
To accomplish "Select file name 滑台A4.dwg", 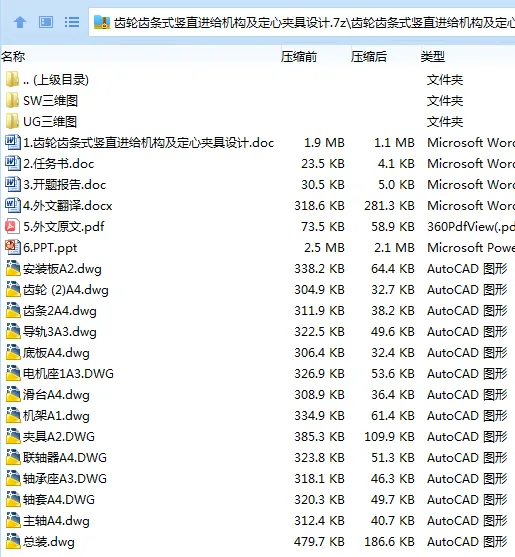I will pyautogui.click(x=56, y=395).
